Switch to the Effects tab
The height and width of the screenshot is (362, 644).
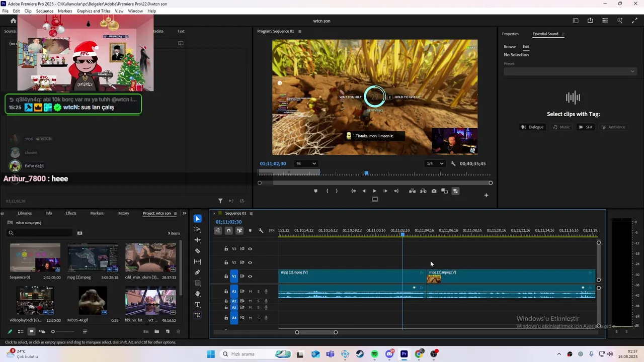tap(71, 213)
